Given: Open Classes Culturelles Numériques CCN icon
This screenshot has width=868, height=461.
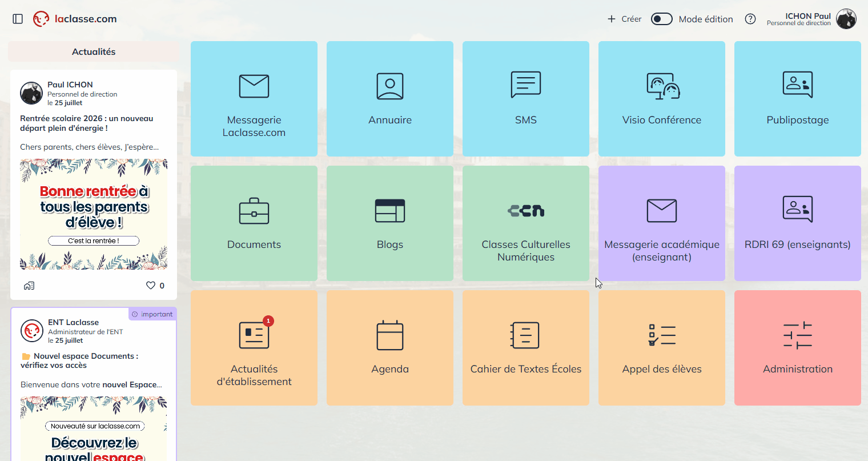Looking at the screenshot, I should [x=526, y=211].
